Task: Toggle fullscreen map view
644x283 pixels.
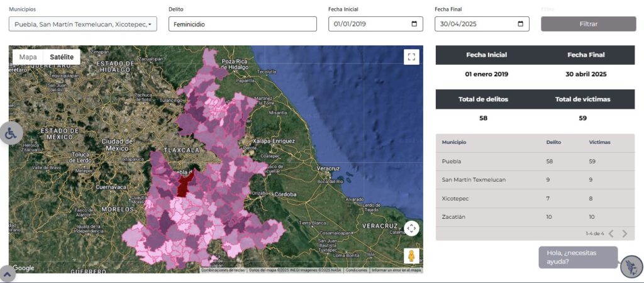Action: tap(411, 57)
